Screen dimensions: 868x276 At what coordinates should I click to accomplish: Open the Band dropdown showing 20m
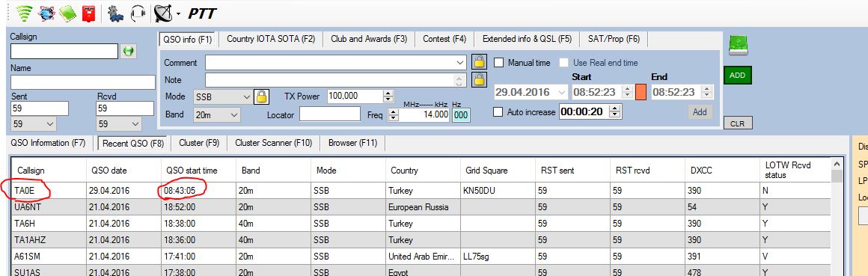(234, 114)
